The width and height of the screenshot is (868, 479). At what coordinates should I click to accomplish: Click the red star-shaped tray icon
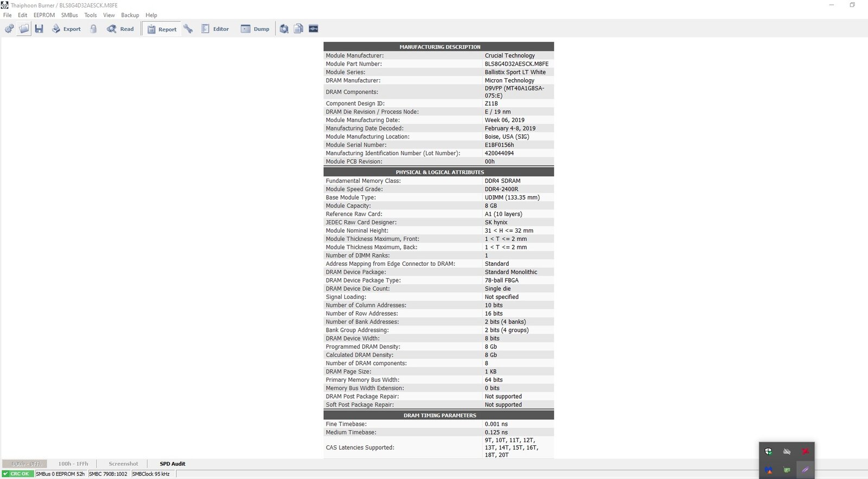coord(805,451)
